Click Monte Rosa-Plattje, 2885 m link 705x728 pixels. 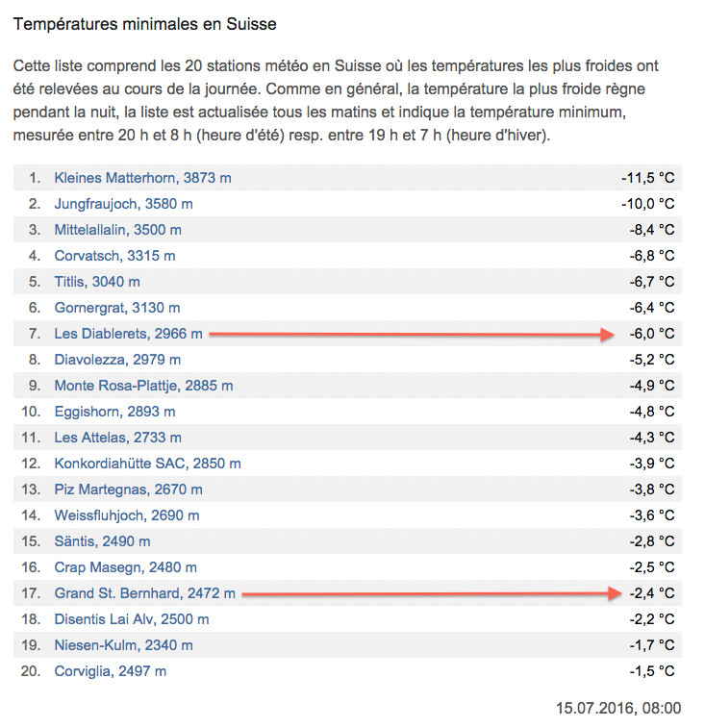(143, 386)
